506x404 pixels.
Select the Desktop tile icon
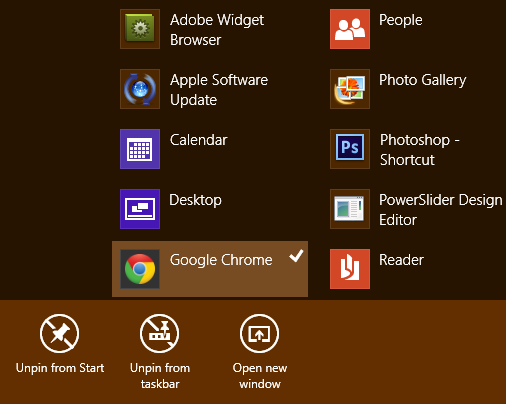coord(140,209)
